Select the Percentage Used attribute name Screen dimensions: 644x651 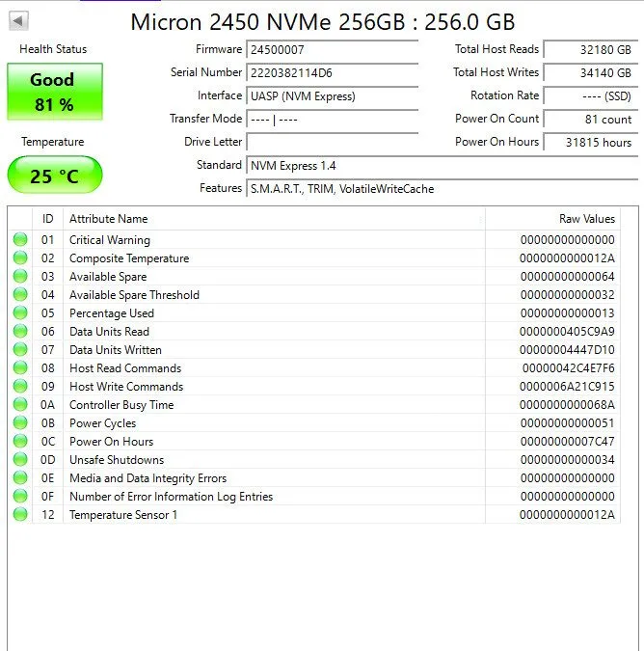click(112, 313)
